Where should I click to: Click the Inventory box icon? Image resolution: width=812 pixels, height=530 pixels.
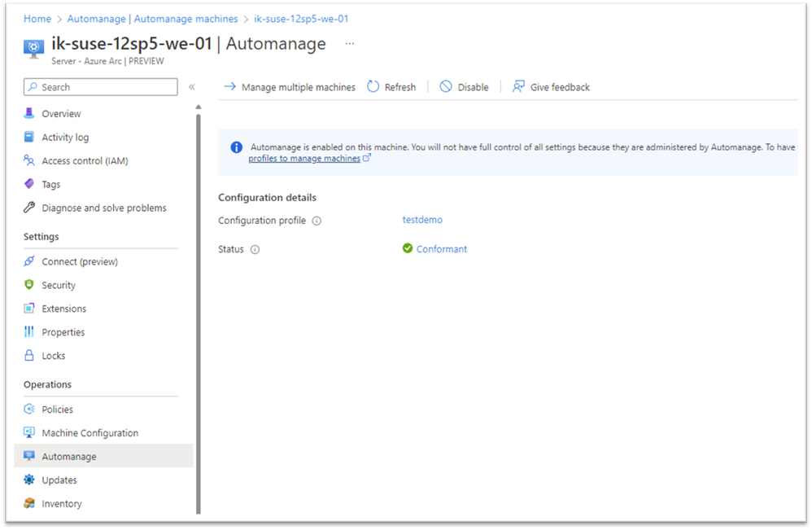(29, 503)
